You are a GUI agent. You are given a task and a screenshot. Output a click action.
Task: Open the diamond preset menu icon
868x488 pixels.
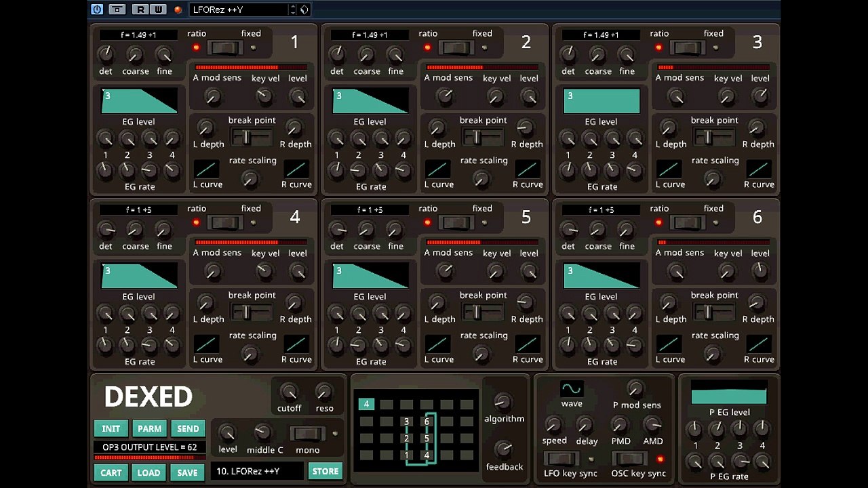[304, 9]
